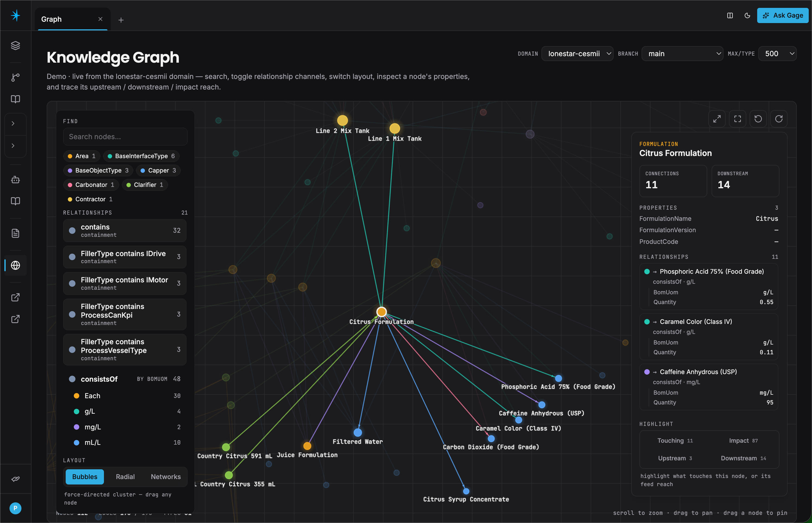Toggle FillerType contains ProcessCanKpi relationship
This screenshot has height=523, width=812.
[125, 314]
